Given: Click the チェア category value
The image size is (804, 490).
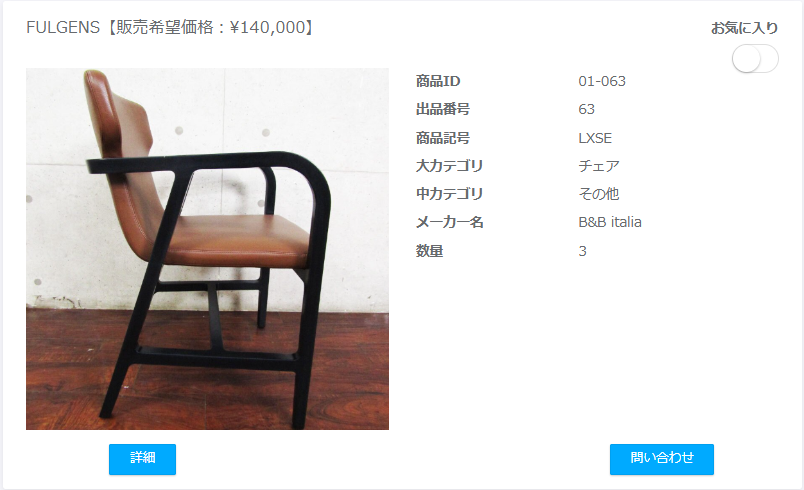Looking at the screenshot, I should point(599,166).
